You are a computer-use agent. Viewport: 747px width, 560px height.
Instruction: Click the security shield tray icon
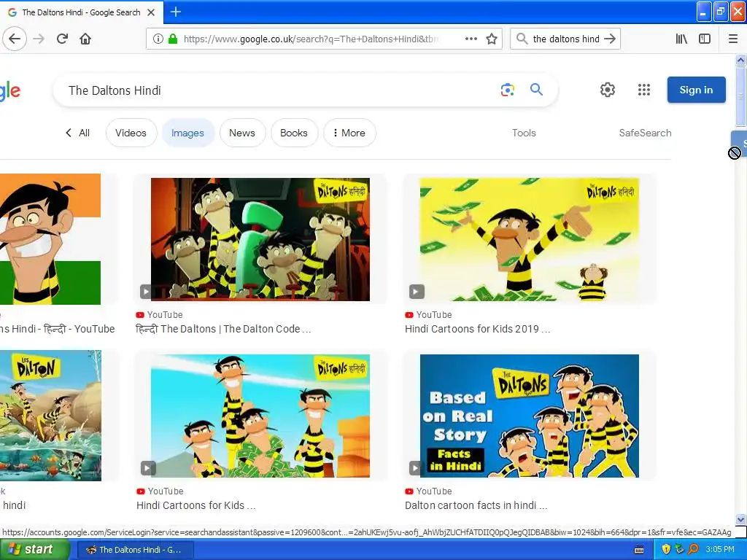pyautogui.click(x=666, y=549)
